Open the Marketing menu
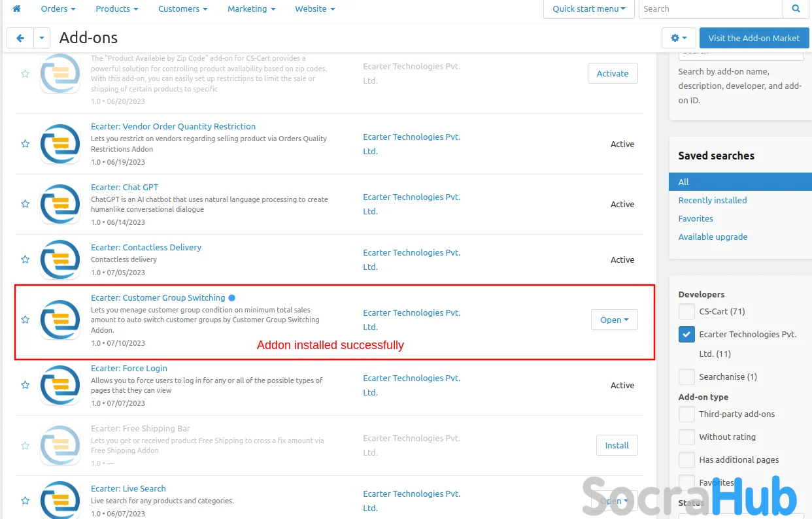The image size is (812, 519). [x=251, y=8]
